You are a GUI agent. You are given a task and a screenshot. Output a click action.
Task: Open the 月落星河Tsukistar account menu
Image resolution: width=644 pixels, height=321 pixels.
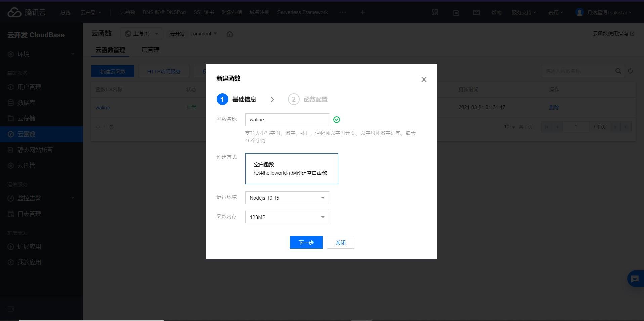609,12
